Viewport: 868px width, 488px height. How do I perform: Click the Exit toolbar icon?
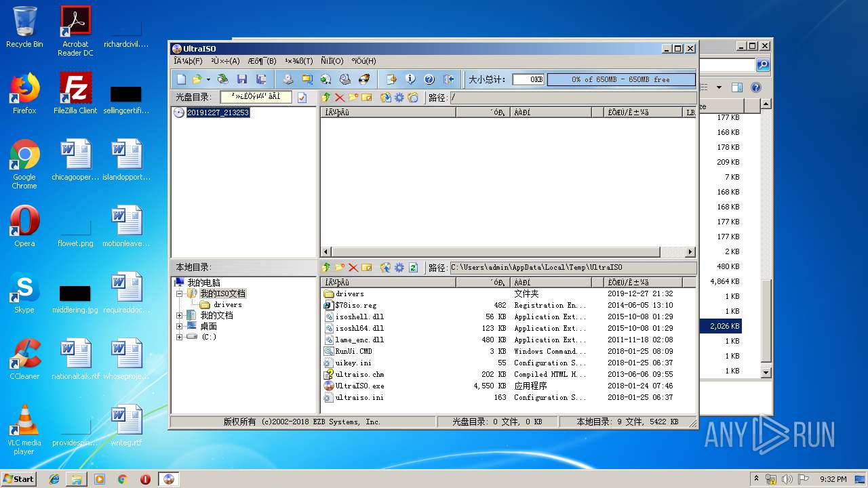448,79
